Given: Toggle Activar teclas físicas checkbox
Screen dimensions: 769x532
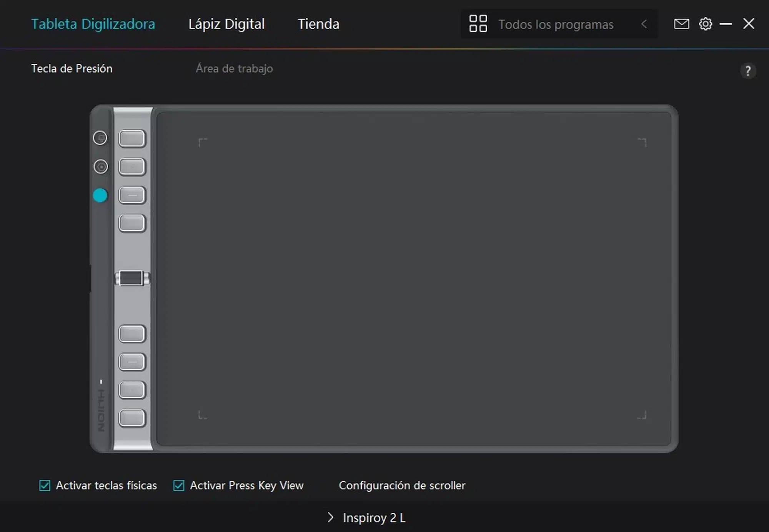Looking at the screenshot, I should (x=45, y=485).
